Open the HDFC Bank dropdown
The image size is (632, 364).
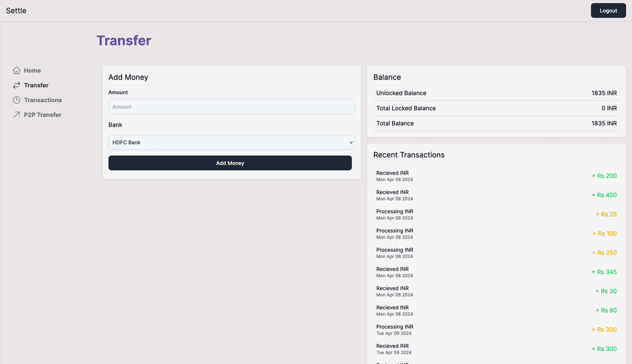coord(232,142)
